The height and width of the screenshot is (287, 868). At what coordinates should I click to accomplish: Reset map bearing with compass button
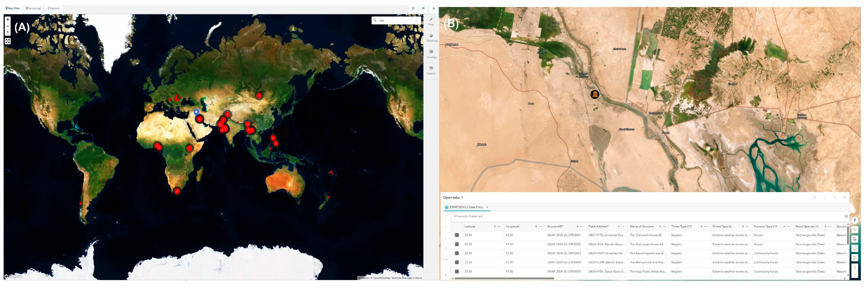[8, 33]
